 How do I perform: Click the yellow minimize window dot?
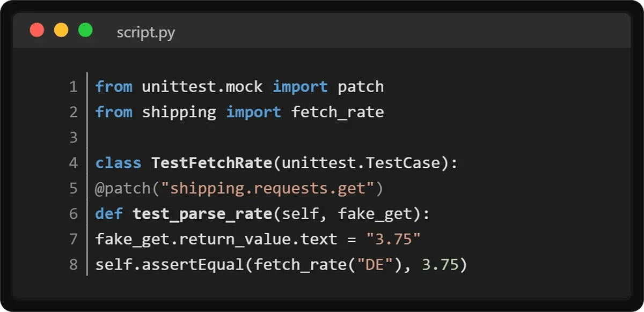pyautogui.click(x=61, y=30)
